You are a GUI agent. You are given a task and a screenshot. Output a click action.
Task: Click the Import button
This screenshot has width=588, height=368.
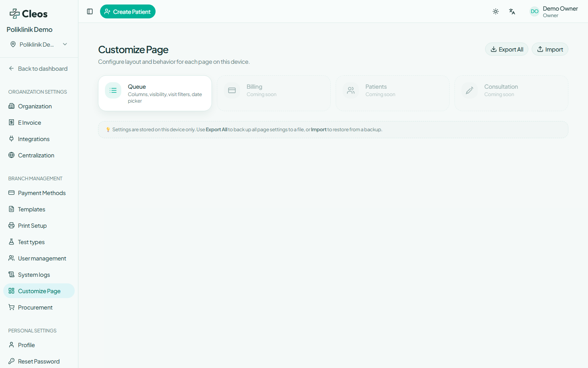coord(550,49)
